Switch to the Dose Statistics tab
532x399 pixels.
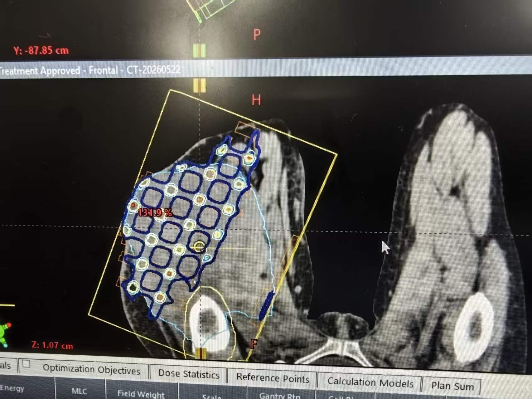tap(189, 374)
